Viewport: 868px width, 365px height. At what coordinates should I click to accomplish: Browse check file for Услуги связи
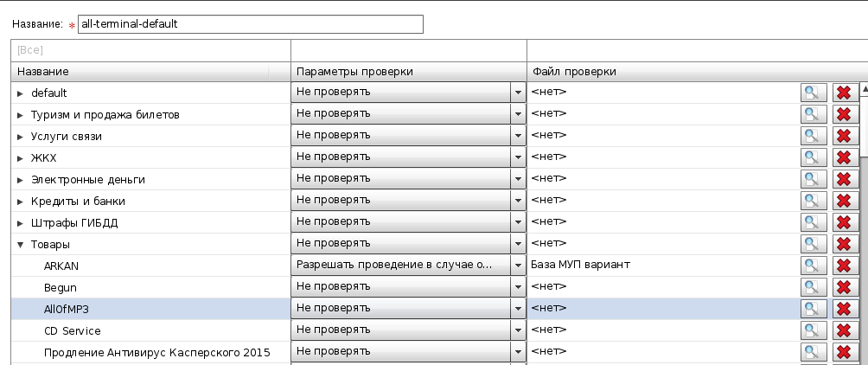814,136
